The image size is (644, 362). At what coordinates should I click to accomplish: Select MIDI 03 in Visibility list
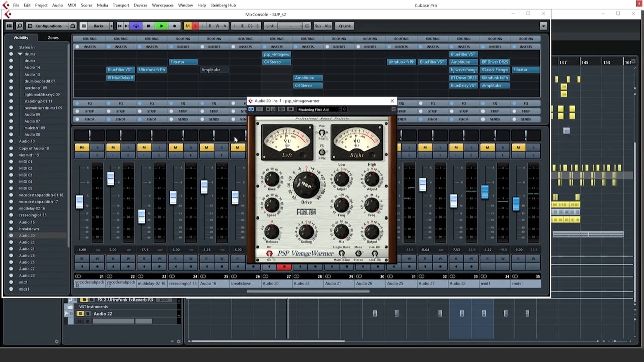(x=26, y=175)
